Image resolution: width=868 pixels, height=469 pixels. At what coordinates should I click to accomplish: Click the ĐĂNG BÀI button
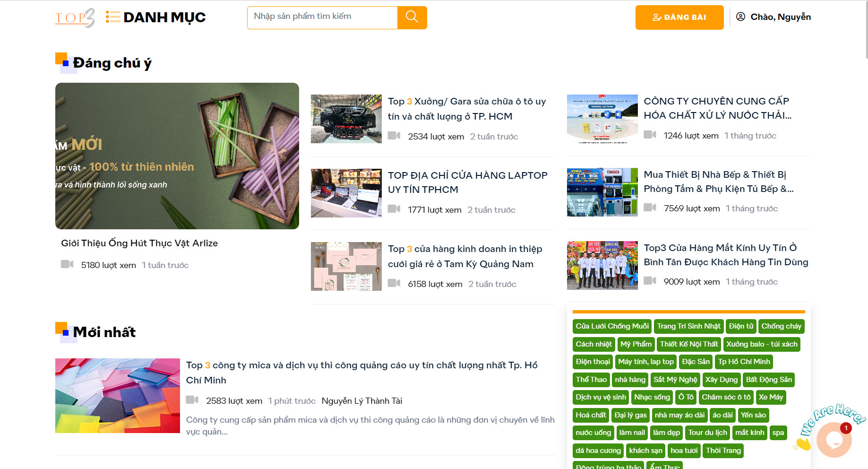[x=679, y=17]
